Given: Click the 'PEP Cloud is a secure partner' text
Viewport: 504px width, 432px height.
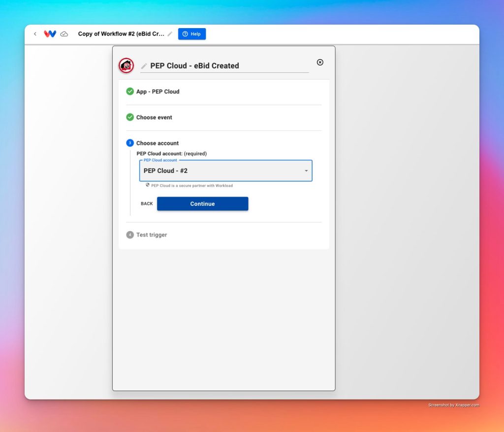Looking at the screenshot, I should pyautogui.click(x=192, y=186).
